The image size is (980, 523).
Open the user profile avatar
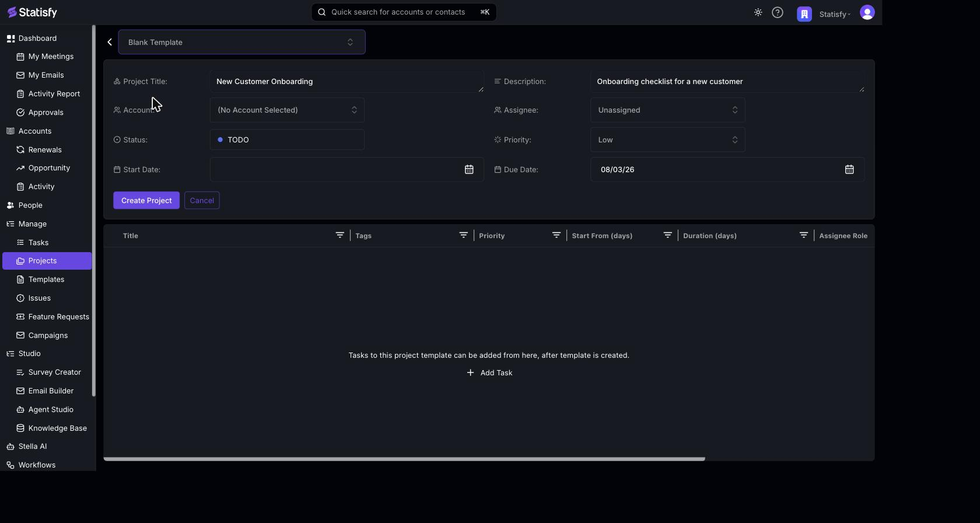click(867, 12)
